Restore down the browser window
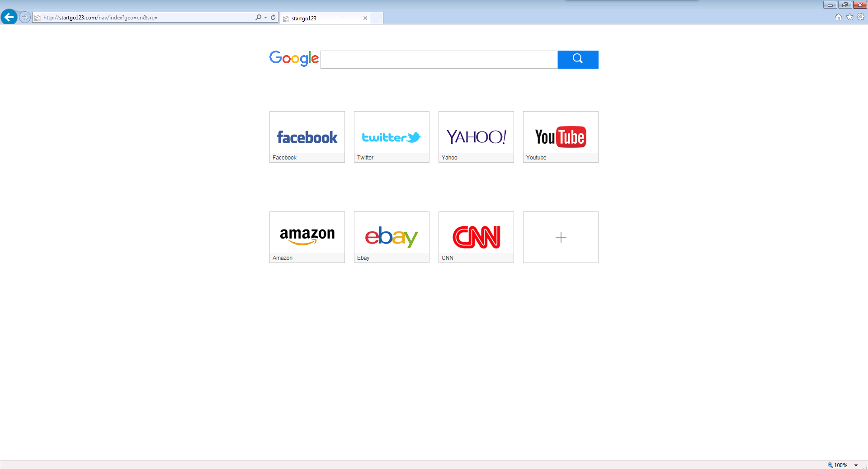This screenshot has width=868, height=469. [845, 5]
